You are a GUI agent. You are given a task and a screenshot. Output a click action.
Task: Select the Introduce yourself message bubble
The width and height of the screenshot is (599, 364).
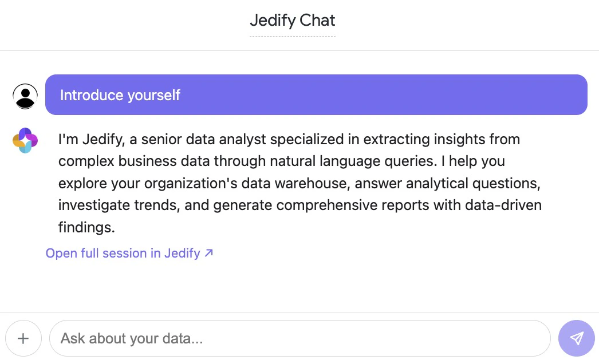click(317, 94)
